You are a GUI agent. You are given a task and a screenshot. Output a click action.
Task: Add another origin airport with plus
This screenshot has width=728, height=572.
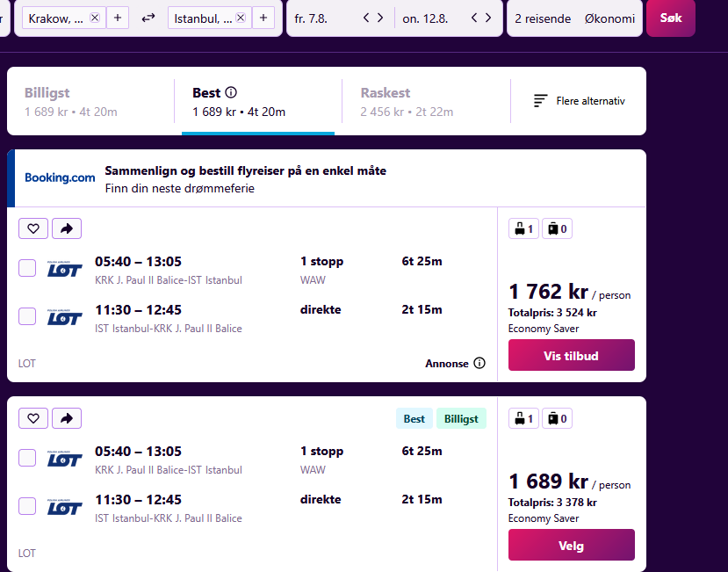[118, 18]
